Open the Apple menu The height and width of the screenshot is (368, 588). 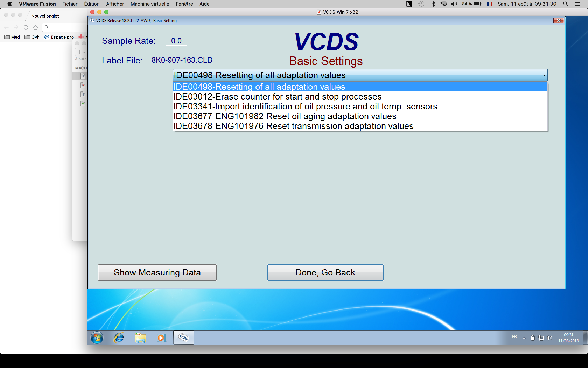(x=9, y=4)
